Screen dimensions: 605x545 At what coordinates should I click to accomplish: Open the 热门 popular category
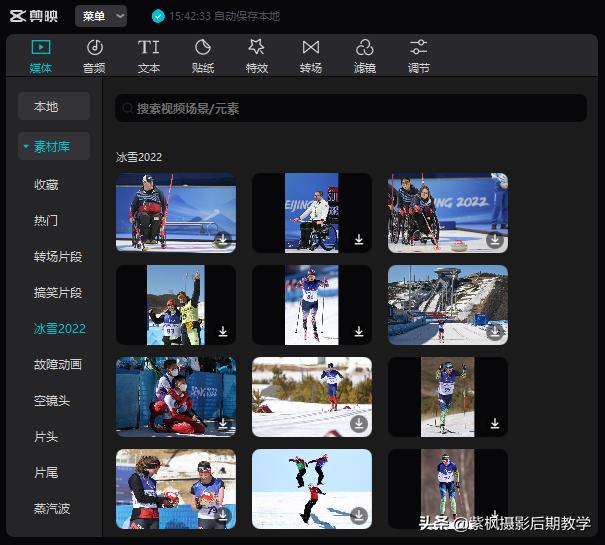coord(46,220)
